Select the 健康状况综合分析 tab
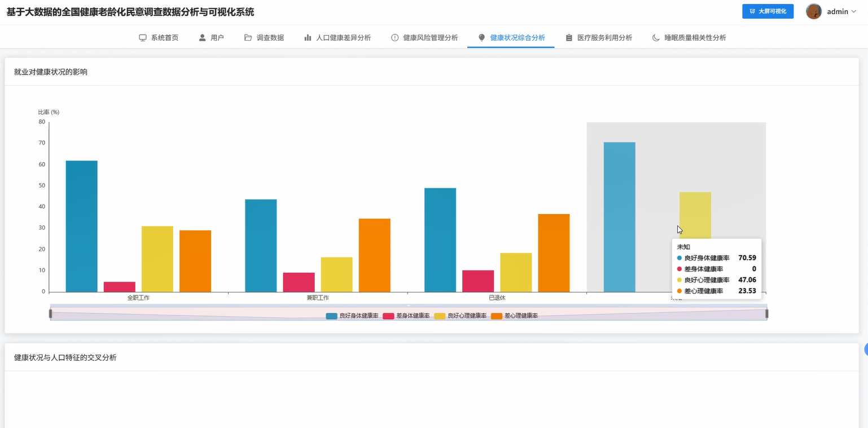 (511, 38)
